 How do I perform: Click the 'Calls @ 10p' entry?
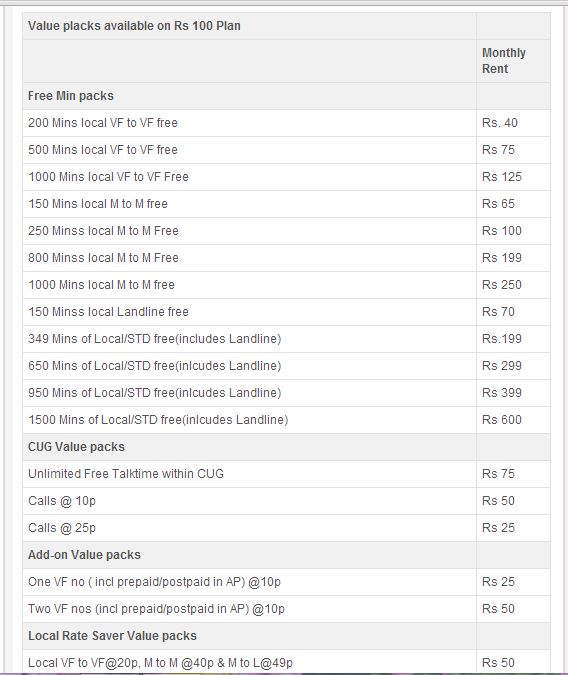pos(62,501)
